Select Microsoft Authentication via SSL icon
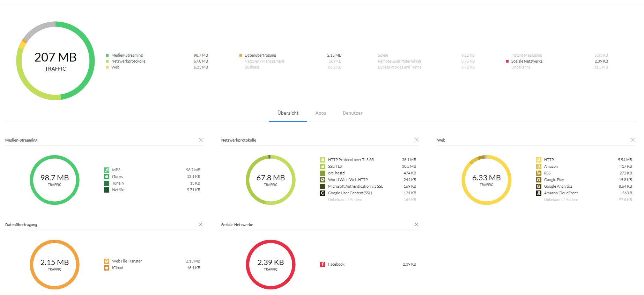The width and height of the screenshot is (644, 295). [x=323, y=186]
